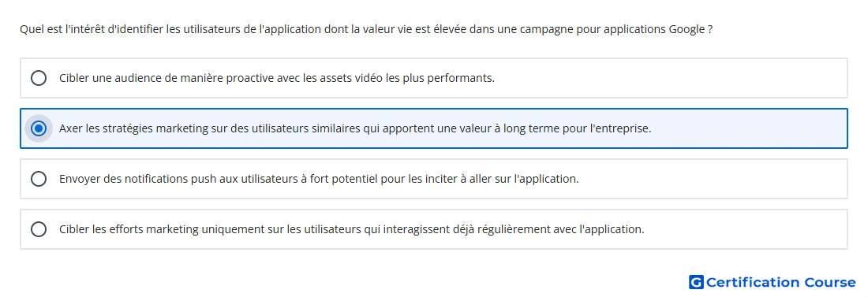Open the 'Certification Course' link text
This screenshot has width=868, height=297.
[x=780, y=283]
